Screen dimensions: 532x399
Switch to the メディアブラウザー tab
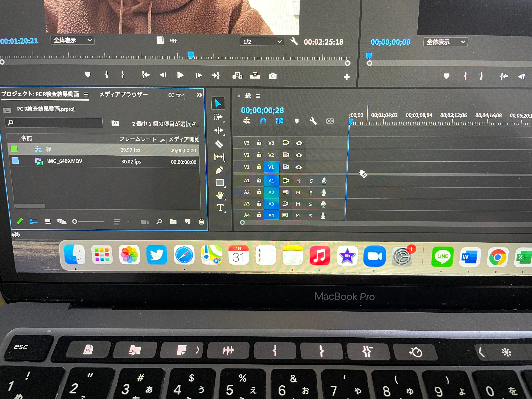coord(123,94)
